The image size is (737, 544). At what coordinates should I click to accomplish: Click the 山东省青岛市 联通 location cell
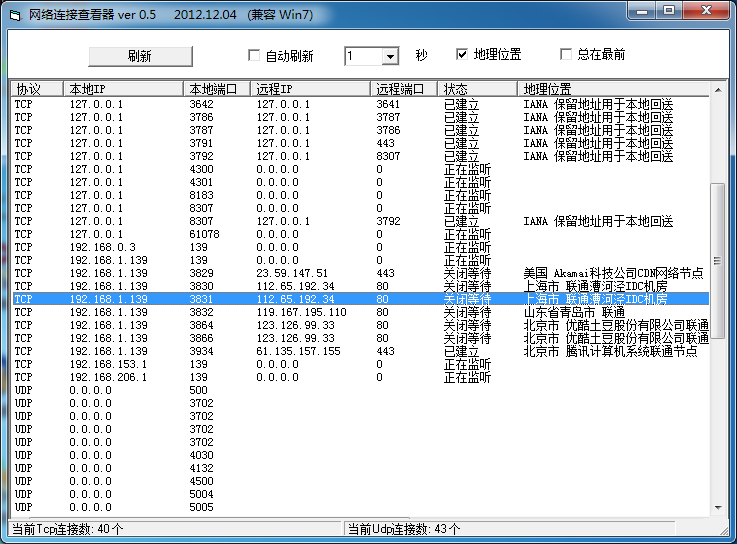click(574, 312)
